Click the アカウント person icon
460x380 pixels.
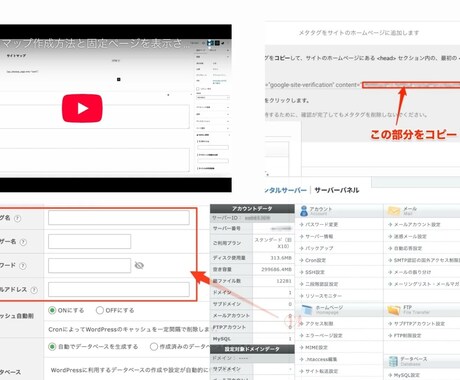coord(304,211)
